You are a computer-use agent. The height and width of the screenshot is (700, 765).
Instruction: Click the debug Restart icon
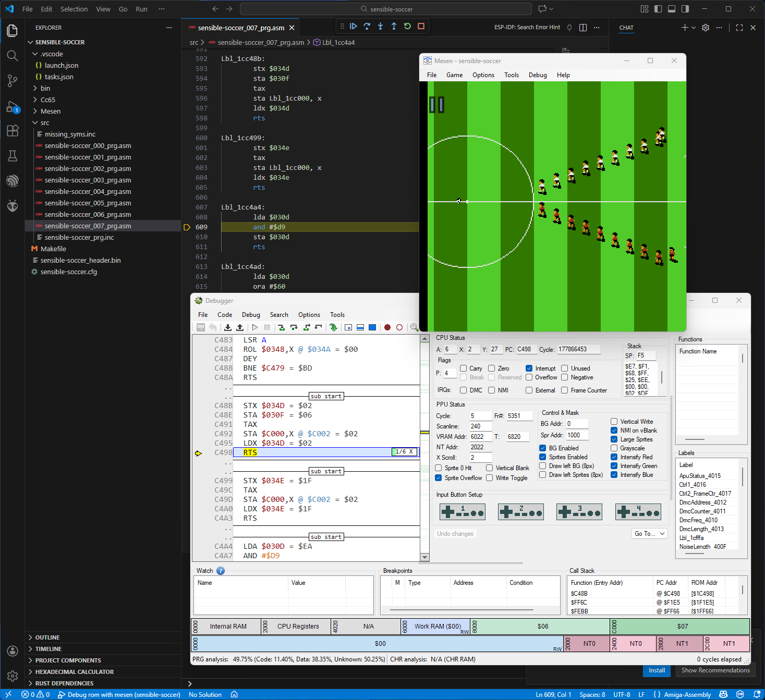407,26
